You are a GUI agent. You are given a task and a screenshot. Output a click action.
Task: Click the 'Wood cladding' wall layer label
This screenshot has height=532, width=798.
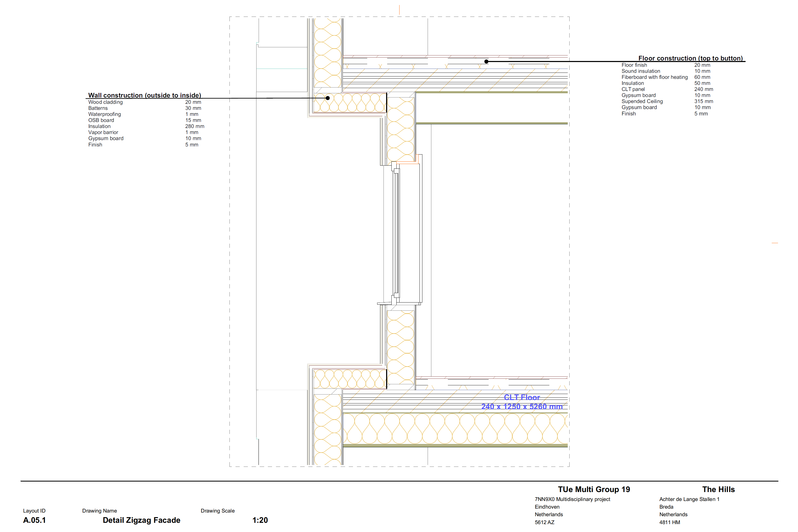pyautogui.click(x=105, y=102)
